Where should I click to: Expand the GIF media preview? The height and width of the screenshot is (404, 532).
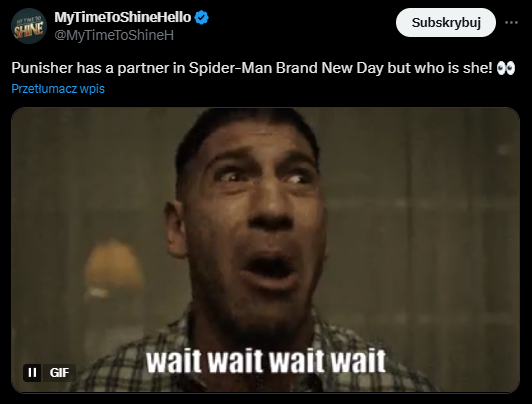[x=265, y=250]
